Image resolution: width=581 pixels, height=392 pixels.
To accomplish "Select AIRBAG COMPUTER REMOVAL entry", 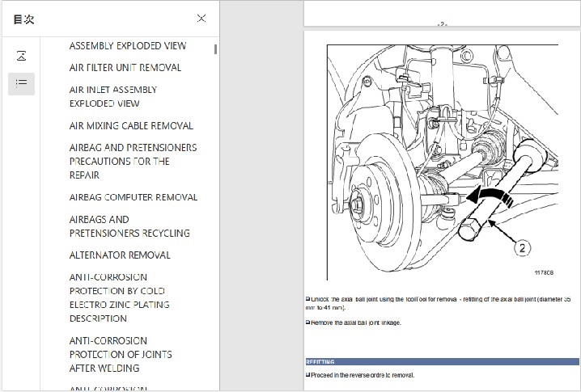I will click(134, 197).
